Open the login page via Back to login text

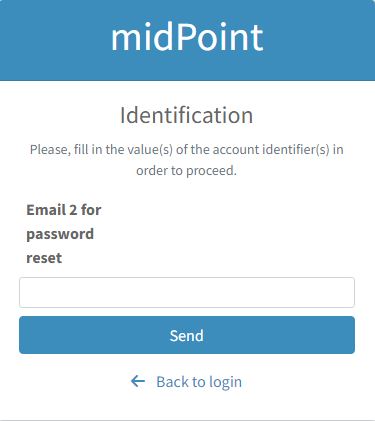(x=199, y=382)
